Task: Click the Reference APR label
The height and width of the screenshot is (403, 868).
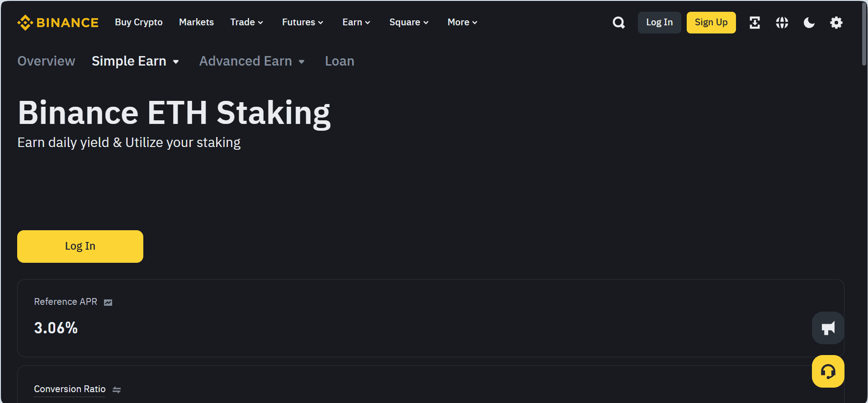Action: coord(66,302)
